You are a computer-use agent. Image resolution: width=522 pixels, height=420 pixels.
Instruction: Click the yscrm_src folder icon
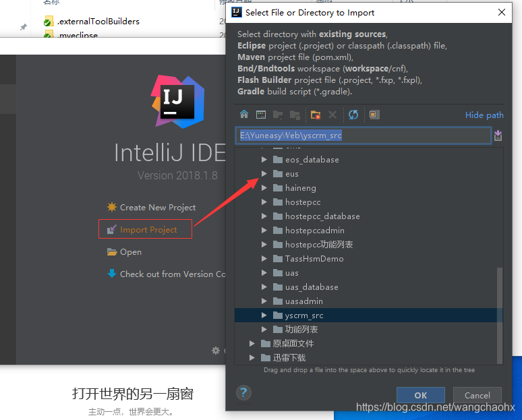(278, 315)
